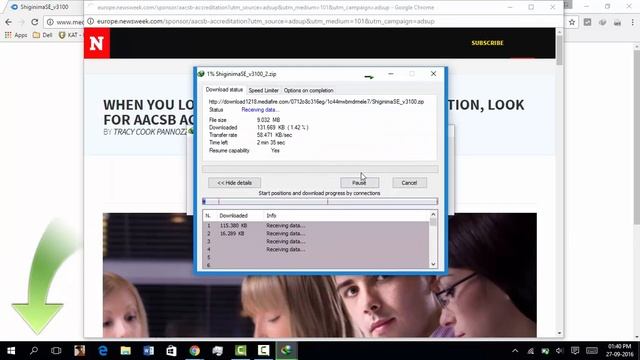640x360 pixels.
Task: Switch to the Download status tab
Action: [224, 89]
